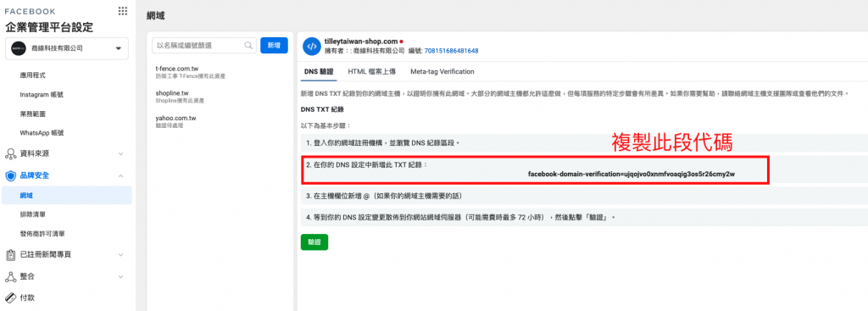
Task: Switch to the DNS 驗證 tab
Action: pyautogui.click(x=319, y=72)
